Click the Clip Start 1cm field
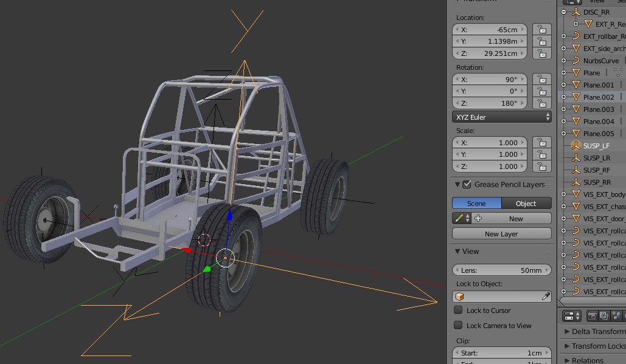626x364 pixels. click(x=502, y=353)
